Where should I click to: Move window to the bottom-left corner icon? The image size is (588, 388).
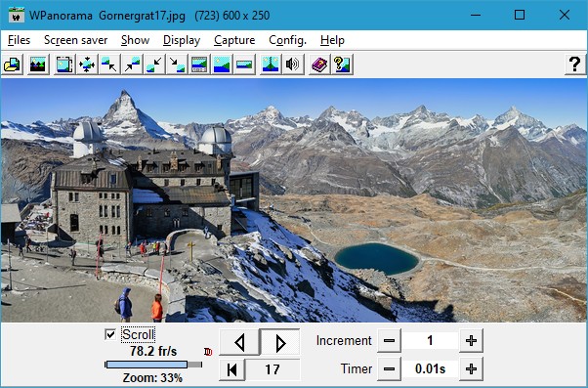point(154,65)
